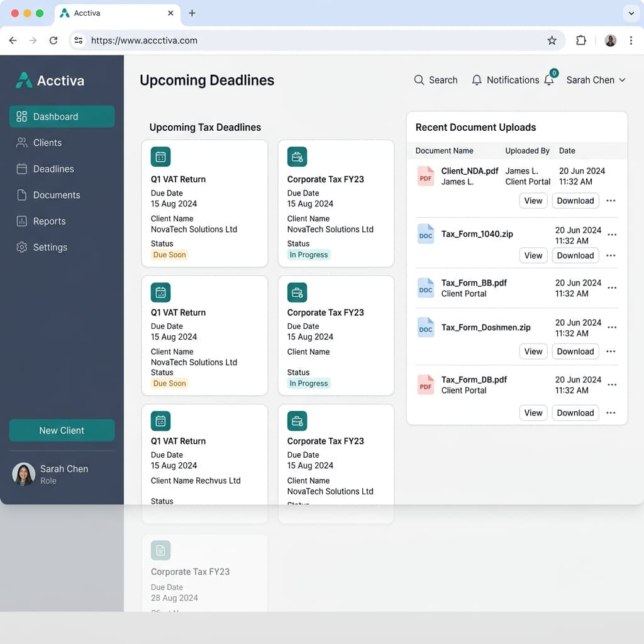Click the Documents sidebar icon
644x644 pixels.
[x=21, y=195]
